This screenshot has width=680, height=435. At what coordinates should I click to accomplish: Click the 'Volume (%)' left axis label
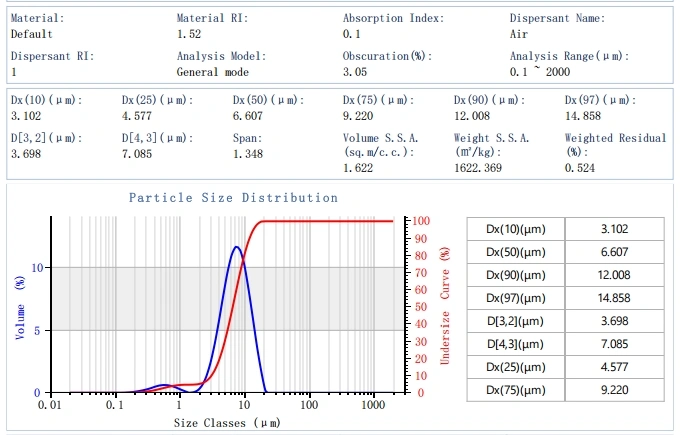click(19, 309)
